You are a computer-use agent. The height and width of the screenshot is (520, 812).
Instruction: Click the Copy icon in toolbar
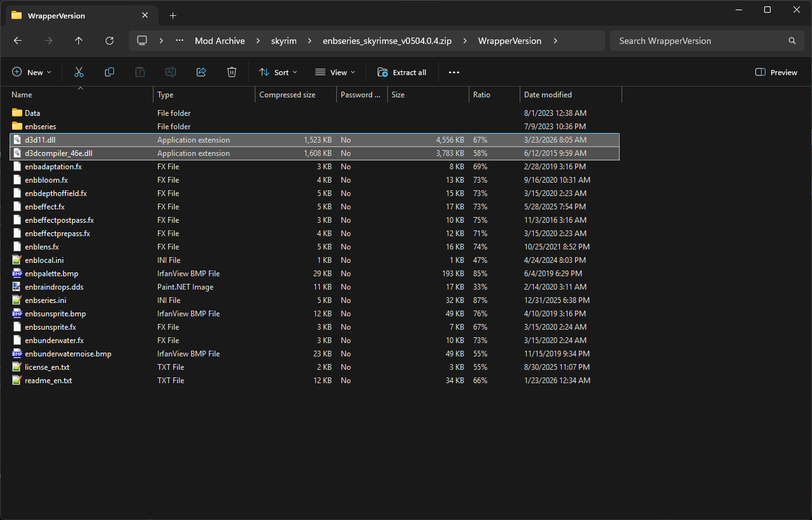(110, 73)
